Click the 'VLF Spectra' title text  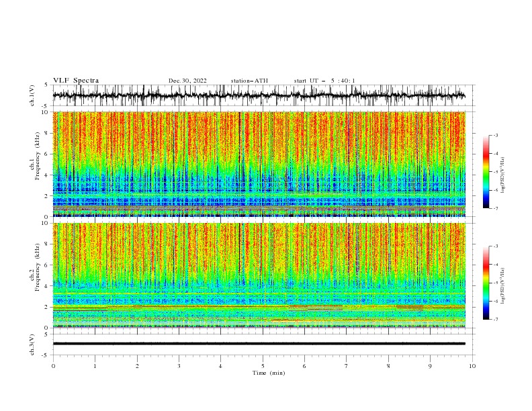[x=76, y=81]
